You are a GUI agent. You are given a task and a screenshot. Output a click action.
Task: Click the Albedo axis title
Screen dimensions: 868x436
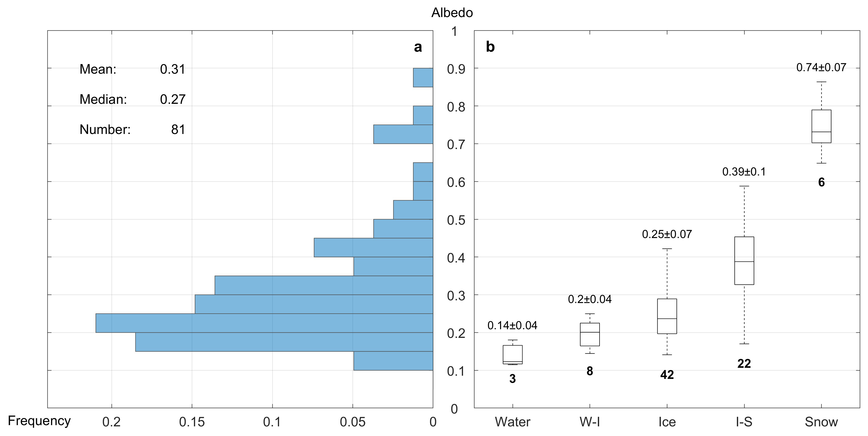(452, 13)
